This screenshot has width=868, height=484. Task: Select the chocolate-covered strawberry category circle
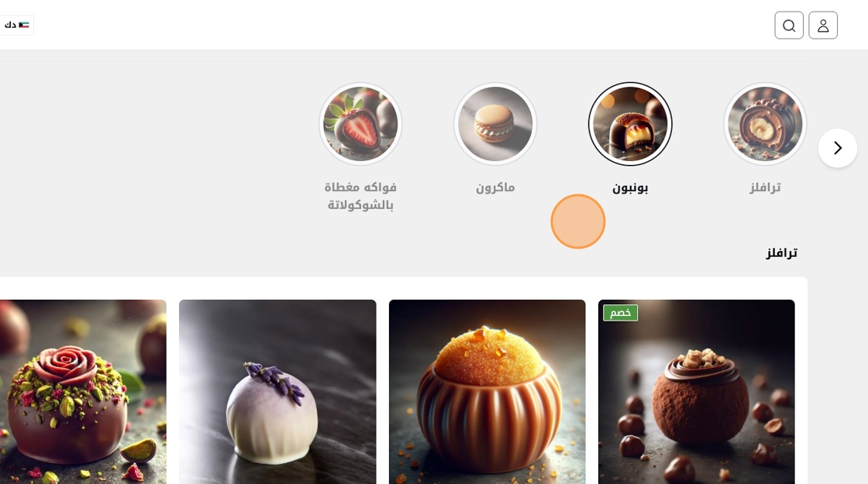(x=360, y=124)
